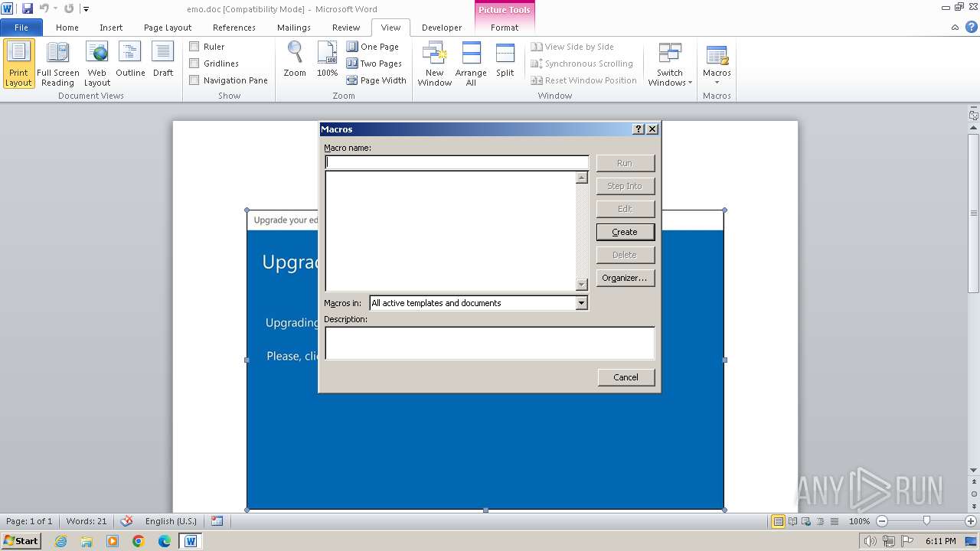Click the Description text box
The width and height of the screenshot is (980, 551).
490,343
